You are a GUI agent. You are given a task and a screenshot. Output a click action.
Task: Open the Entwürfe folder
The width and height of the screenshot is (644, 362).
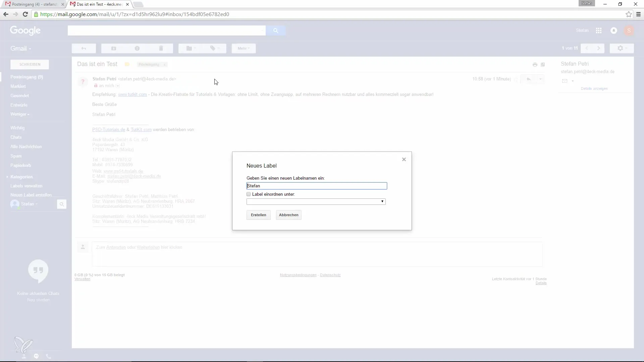pyautogui.click(x=19, y=105)
